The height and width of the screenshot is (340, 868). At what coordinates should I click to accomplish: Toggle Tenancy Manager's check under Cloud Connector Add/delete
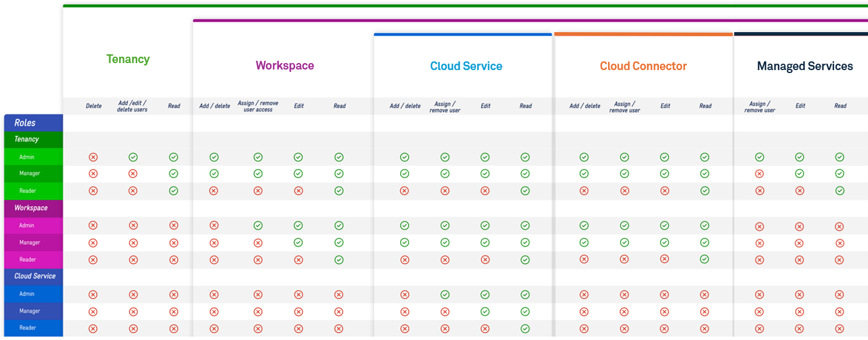584,174
